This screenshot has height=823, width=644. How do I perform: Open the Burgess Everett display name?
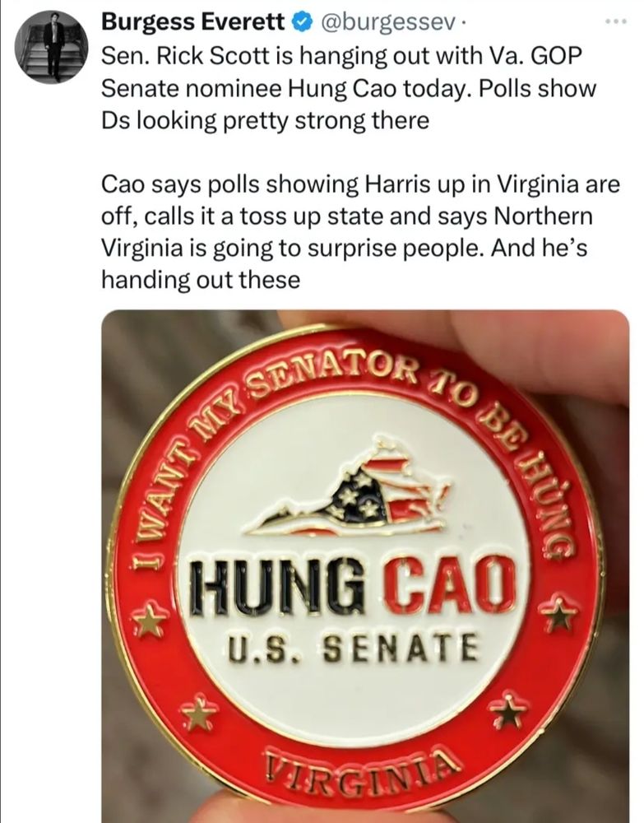(x=192, y=22)
